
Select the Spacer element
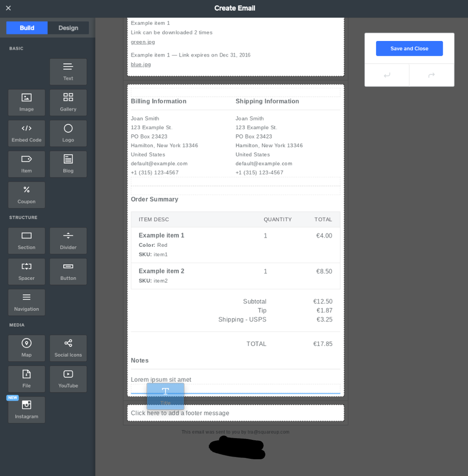point(27,272)
